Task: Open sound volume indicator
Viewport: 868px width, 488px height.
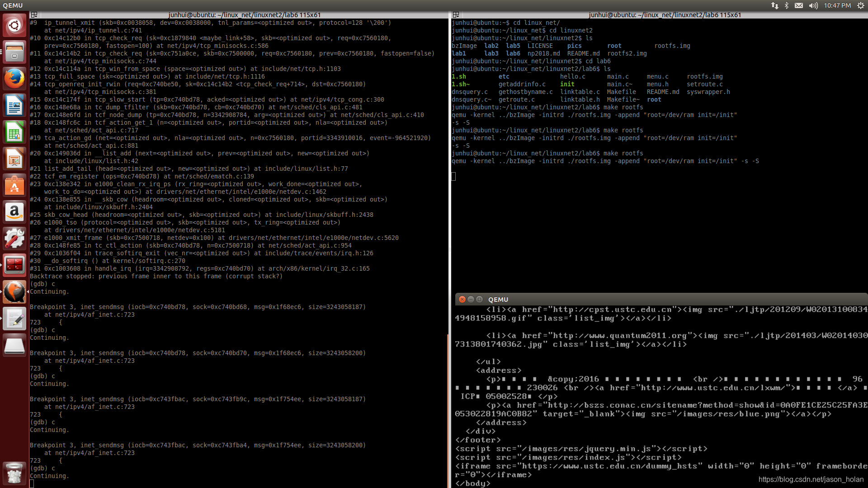Action: [x=813, y=5]
